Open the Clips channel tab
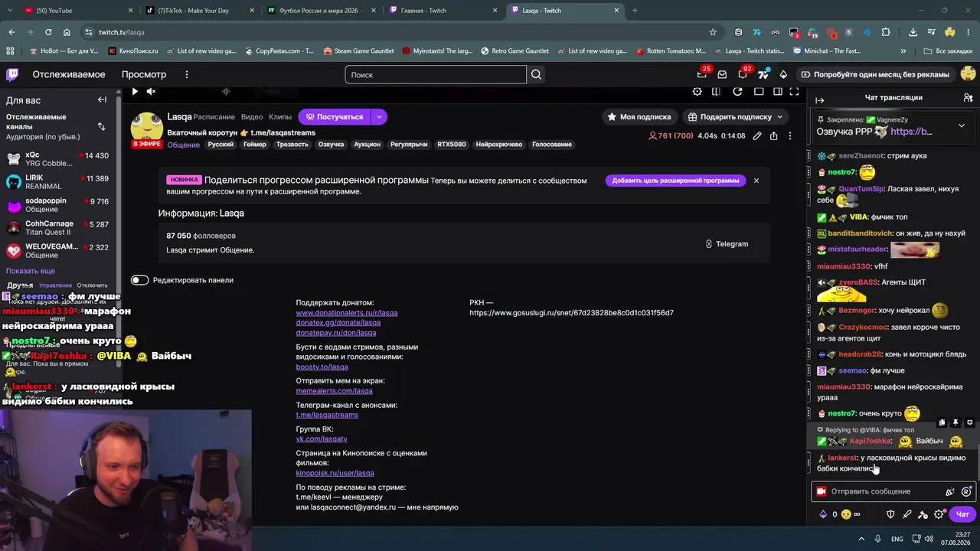 pyautogui.click(x=280, y=117)
